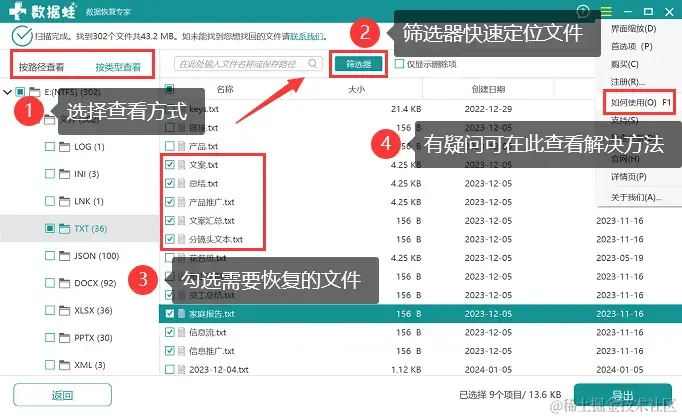Click the 筛选器 filter button

[x=358, y=64]
